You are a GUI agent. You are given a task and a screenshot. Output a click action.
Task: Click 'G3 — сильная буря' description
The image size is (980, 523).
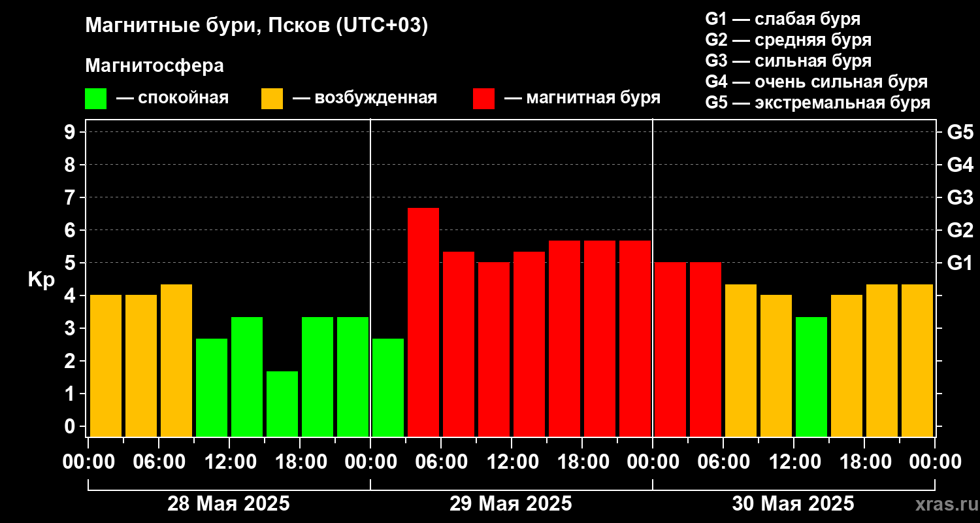[x=788, y=61]
